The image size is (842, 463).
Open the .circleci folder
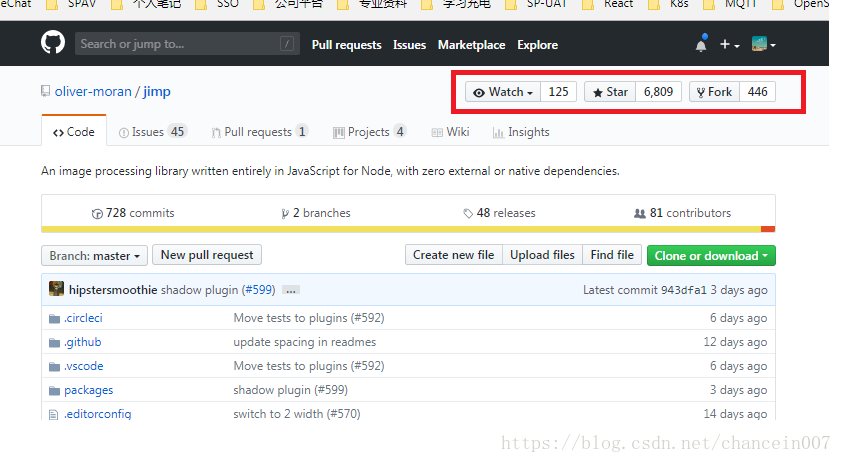(x=83, y=318)
